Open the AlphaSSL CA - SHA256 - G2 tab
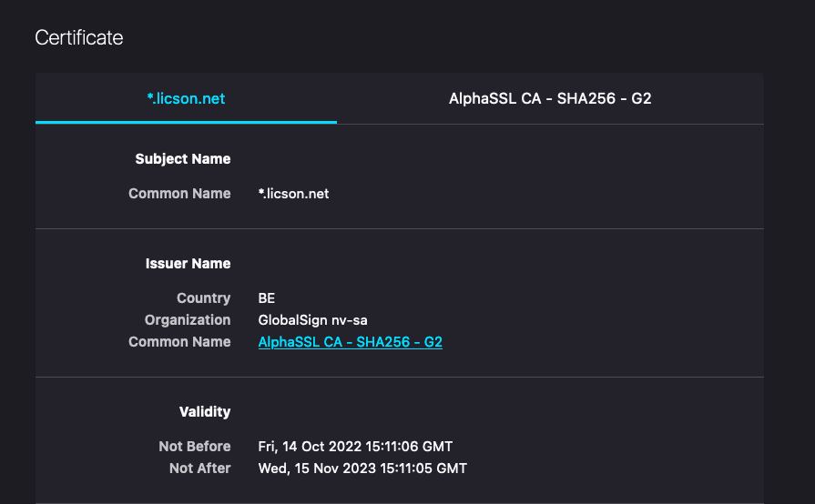Viewport: 815px width, 504px height. click(550, 98)
